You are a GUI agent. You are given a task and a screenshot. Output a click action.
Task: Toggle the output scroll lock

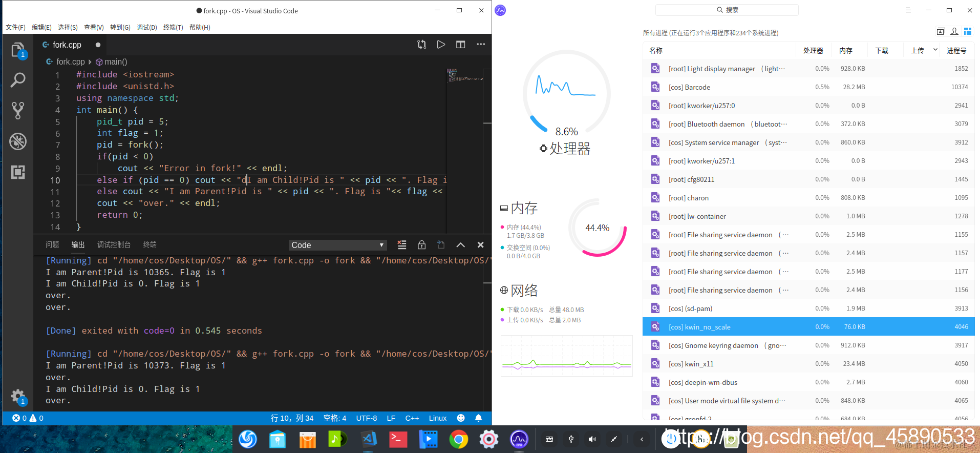click(421, 245)
